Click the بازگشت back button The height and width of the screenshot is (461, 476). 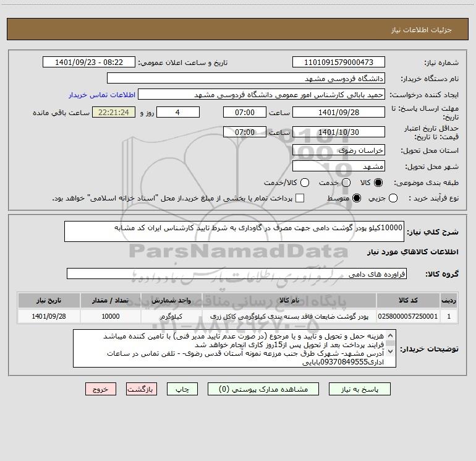pos(142,389)
